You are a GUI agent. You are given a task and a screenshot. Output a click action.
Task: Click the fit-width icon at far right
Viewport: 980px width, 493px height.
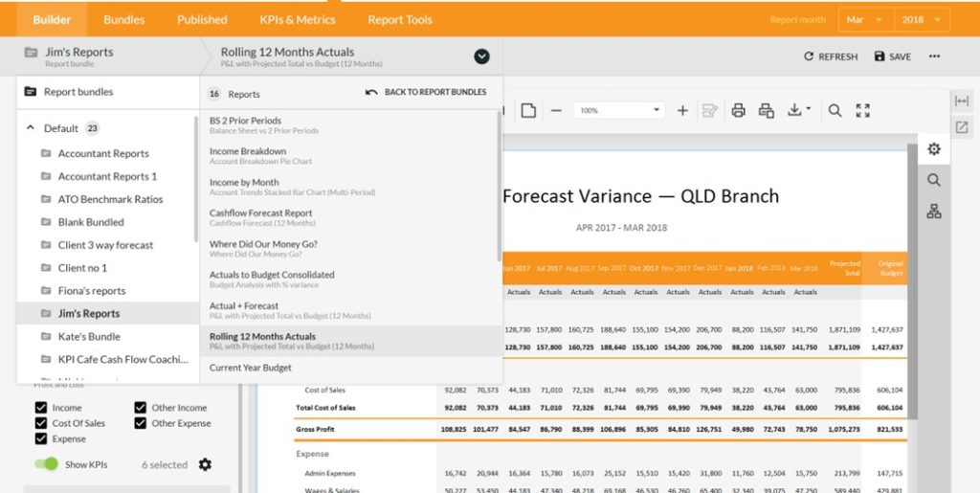click(962, 101)
